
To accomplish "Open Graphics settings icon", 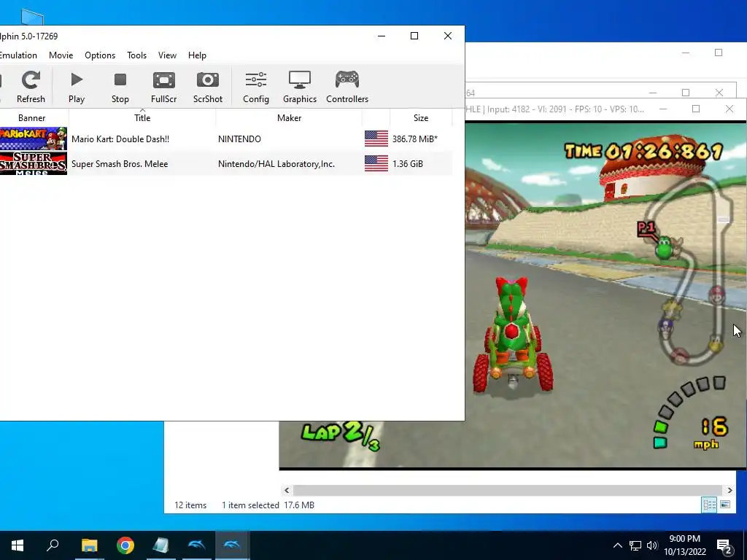I will click(300, 86).
